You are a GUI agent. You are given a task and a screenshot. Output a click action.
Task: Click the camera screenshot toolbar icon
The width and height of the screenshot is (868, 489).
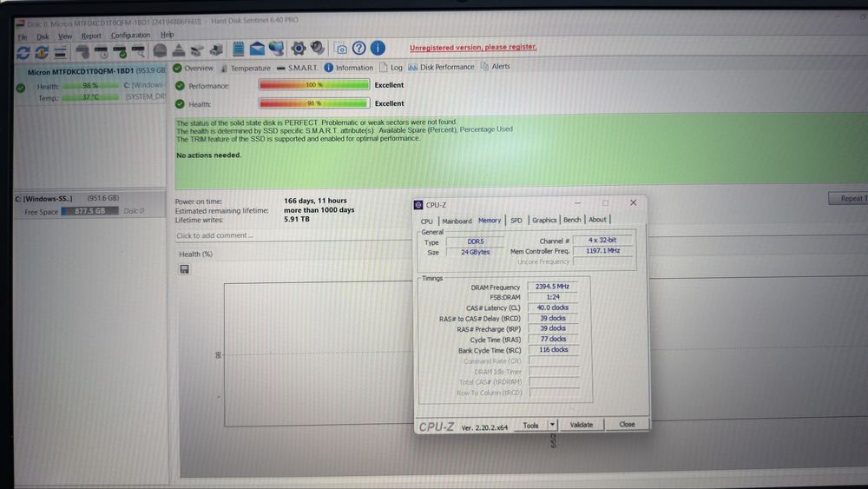341,49
